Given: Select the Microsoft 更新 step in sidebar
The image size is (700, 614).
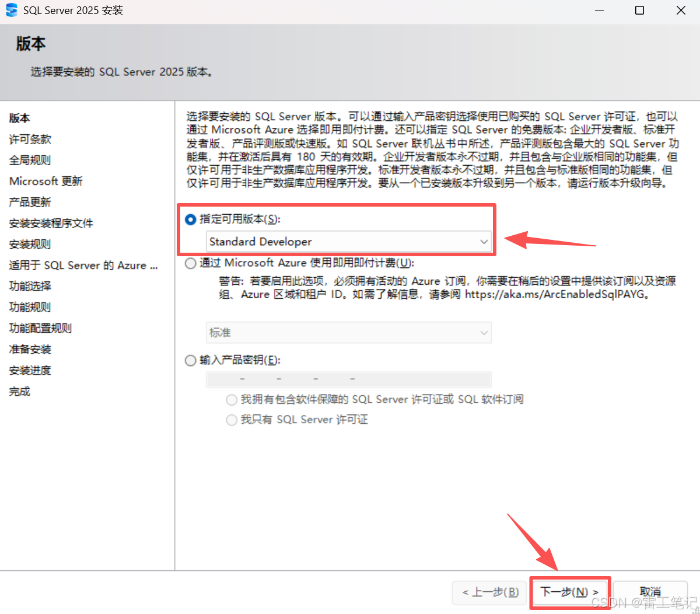Looking at the screenshot, I should [x=46, y=182].
